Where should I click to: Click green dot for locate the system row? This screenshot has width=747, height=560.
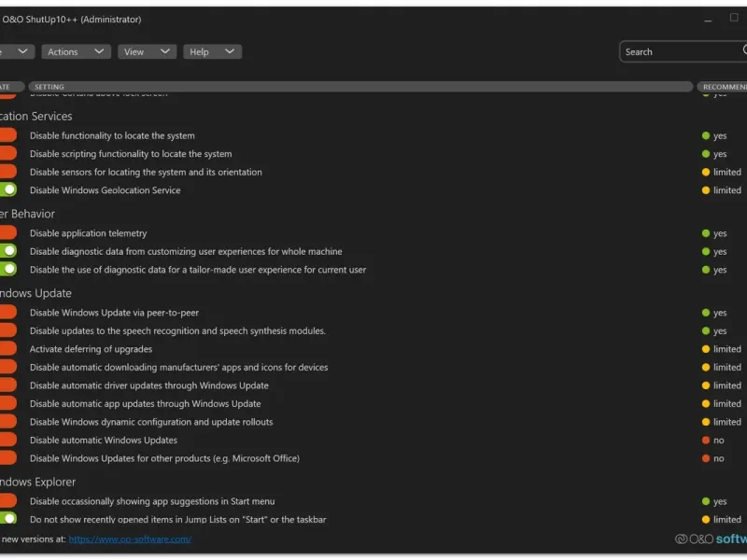(x=706, y=135)
